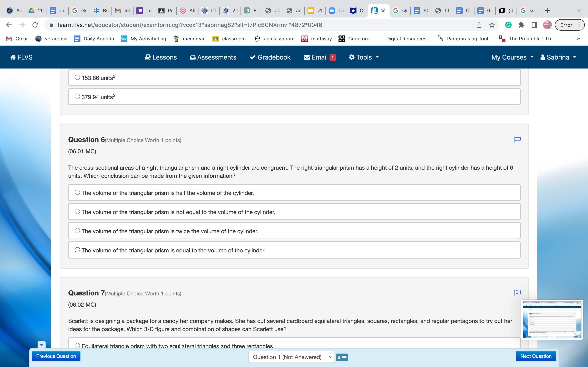Click the Grammarly extension icon
Viewport: 588px width, 367px height.
point(508,25)
